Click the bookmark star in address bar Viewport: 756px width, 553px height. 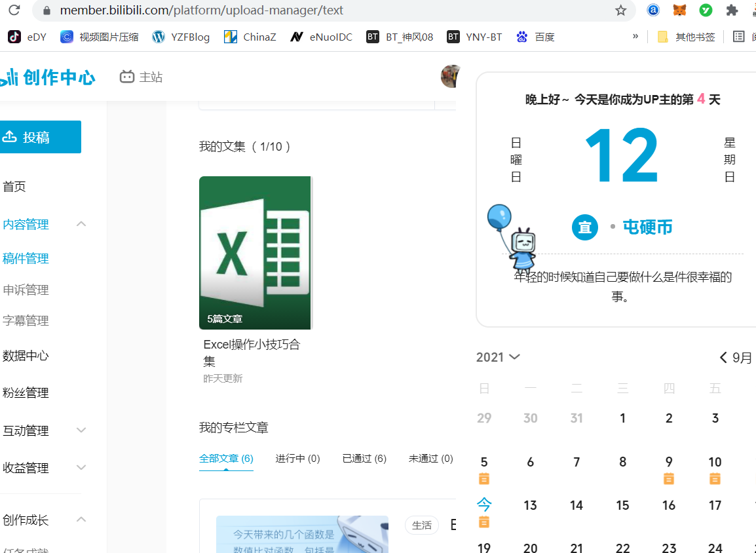pos(620,10)
